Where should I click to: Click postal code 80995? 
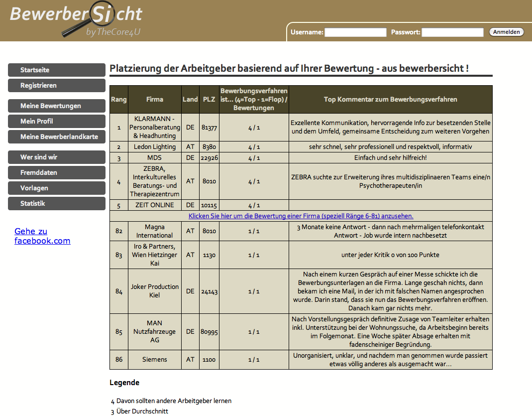[209, 332]
